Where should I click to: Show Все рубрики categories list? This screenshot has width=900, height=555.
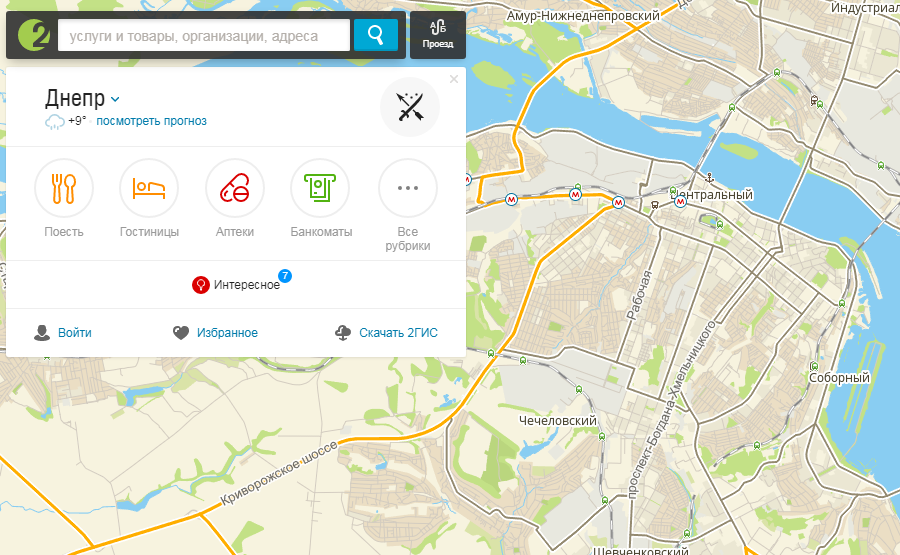(408, 205)
